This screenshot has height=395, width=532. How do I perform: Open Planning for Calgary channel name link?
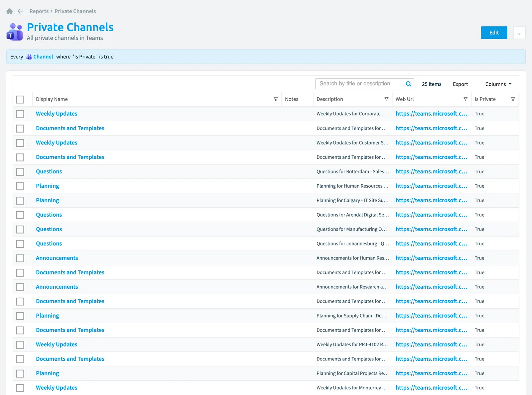48,200
